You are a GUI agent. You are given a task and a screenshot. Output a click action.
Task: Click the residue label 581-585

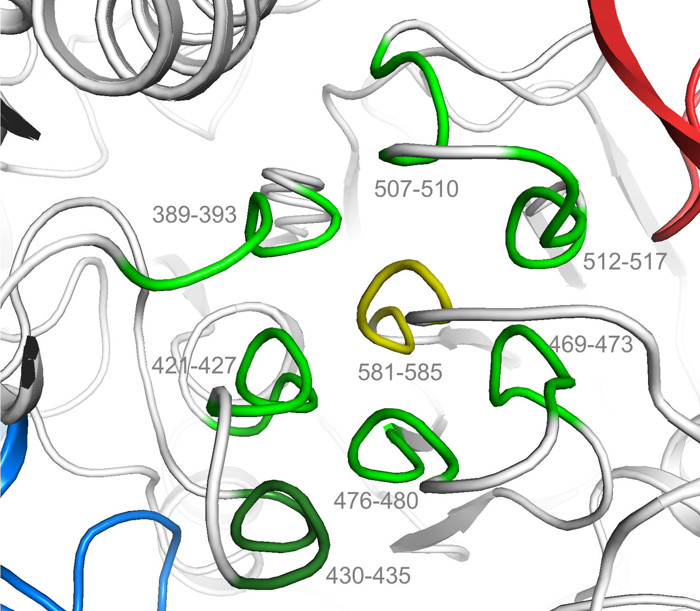pos(400,372)
